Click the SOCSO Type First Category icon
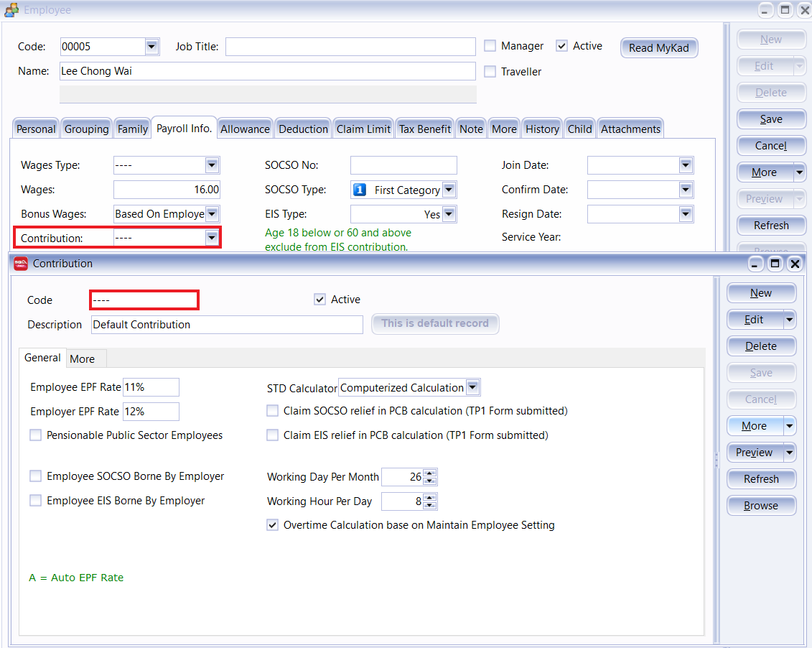The width and height of the screenshot is (812, 648). [x=360, y=190]
